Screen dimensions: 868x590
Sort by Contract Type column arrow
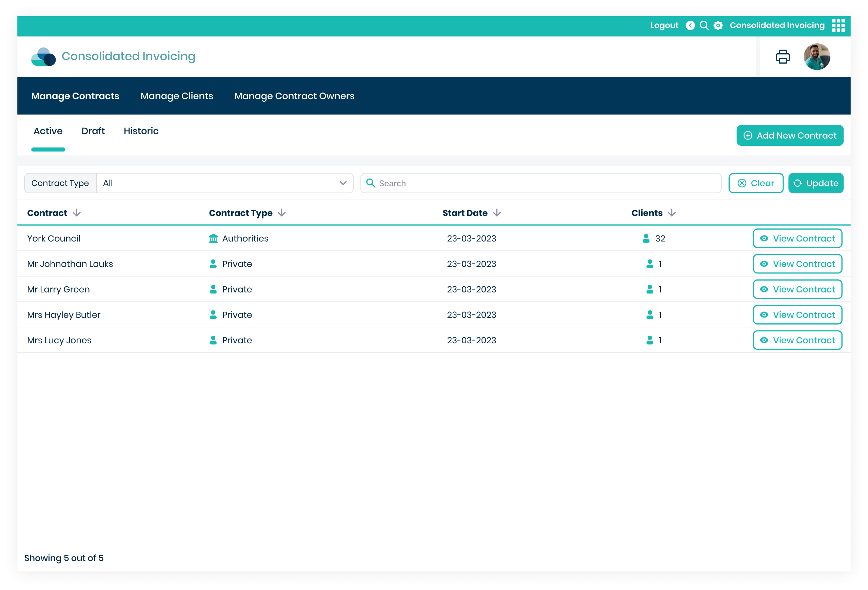pyautogui.click(x=282, y=213)
